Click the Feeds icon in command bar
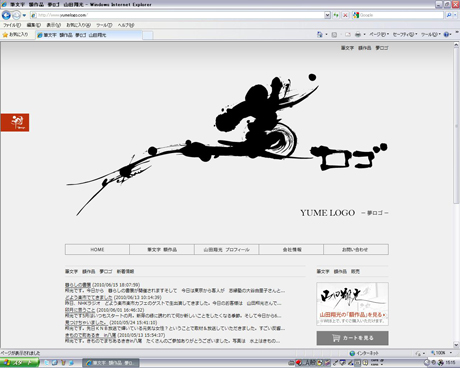Viewport: 460px width, 368px height. tap(334, 34)
